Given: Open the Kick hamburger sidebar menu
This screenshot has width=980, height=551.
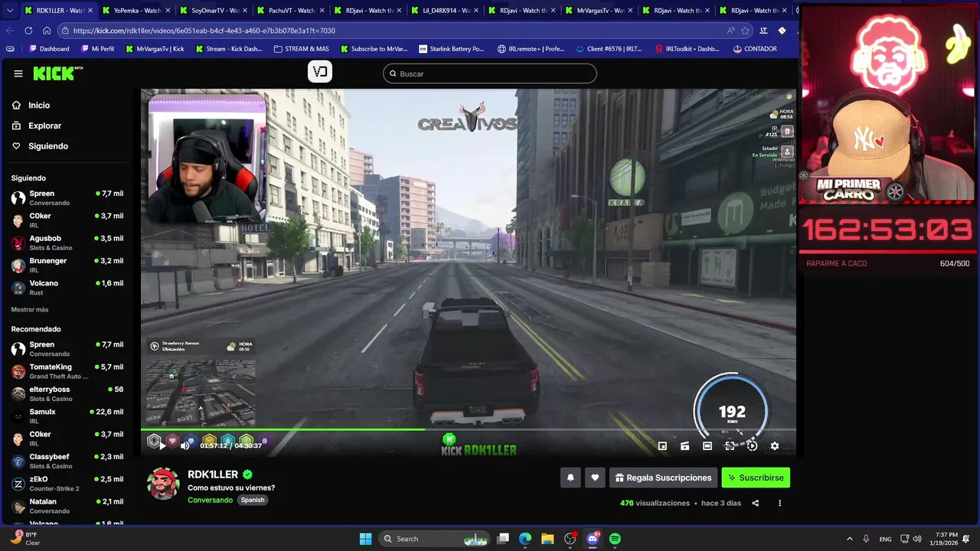Looking at the screenshot, I should click(x=18, y=73).
